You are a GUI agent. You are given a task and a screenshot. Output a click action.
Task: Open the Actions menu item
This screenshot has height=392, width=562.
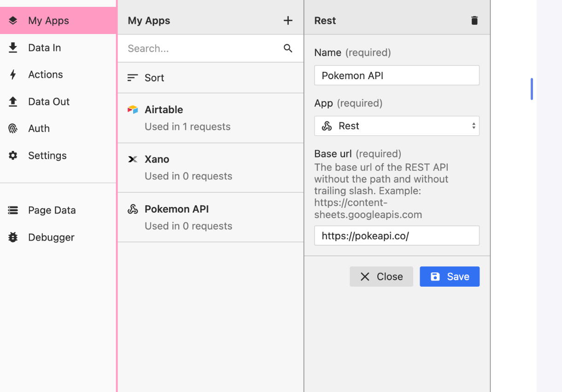45,75
